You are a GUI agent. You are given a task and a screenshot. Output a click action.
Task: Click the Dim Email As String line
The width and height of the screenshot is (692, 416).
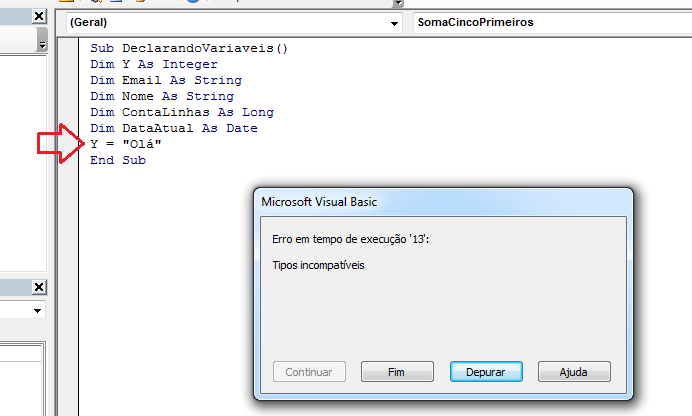(165, 80)
